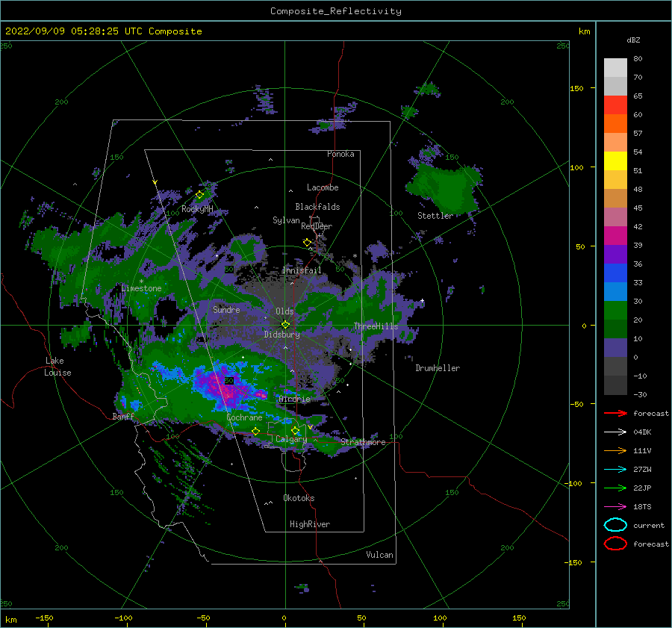Click the -150 tick on bottom km axis

coord(44,618)
